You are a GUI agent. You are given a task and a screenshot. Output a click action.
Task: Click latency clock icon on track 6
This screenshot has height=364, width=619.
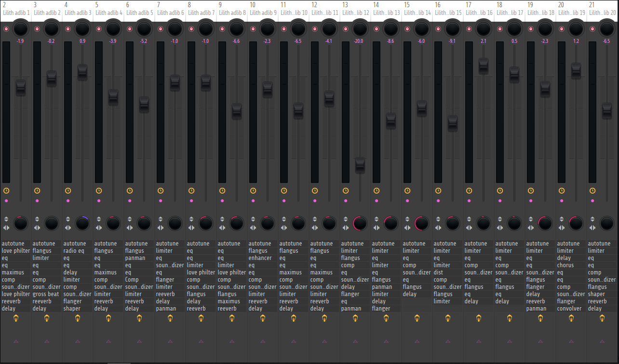130,191
